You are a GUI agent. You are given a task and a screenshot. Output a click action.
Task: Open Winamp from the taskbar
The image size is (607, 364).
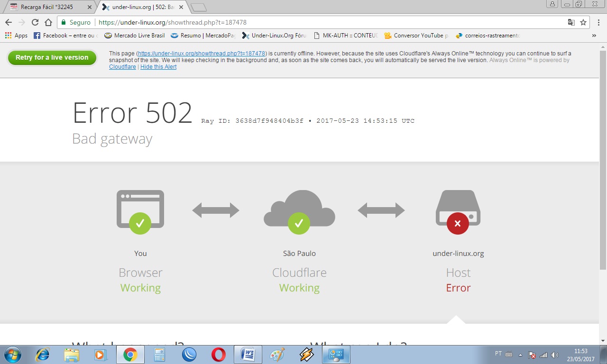(307, 355)
